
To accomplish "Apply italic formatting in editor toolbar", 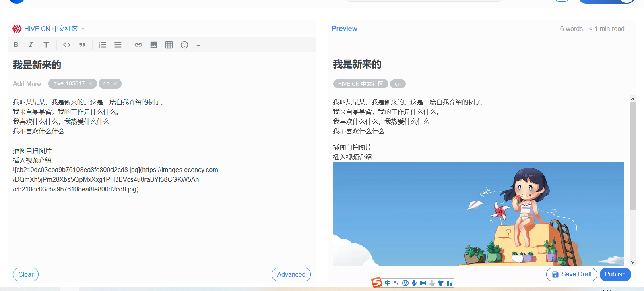I will coord(31,45).
